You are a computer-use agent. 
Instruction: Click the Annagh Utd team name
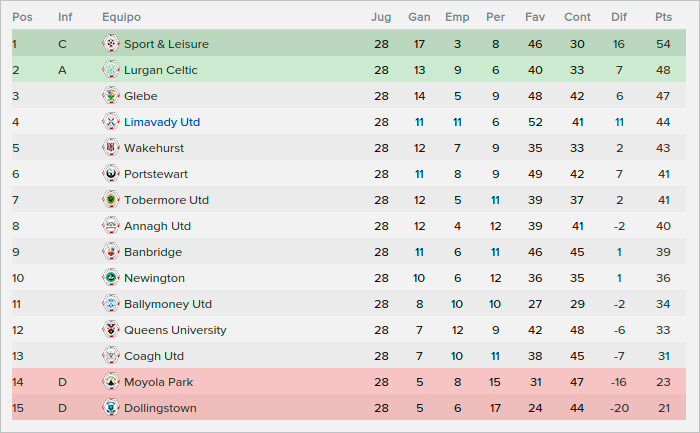[157, 226]
